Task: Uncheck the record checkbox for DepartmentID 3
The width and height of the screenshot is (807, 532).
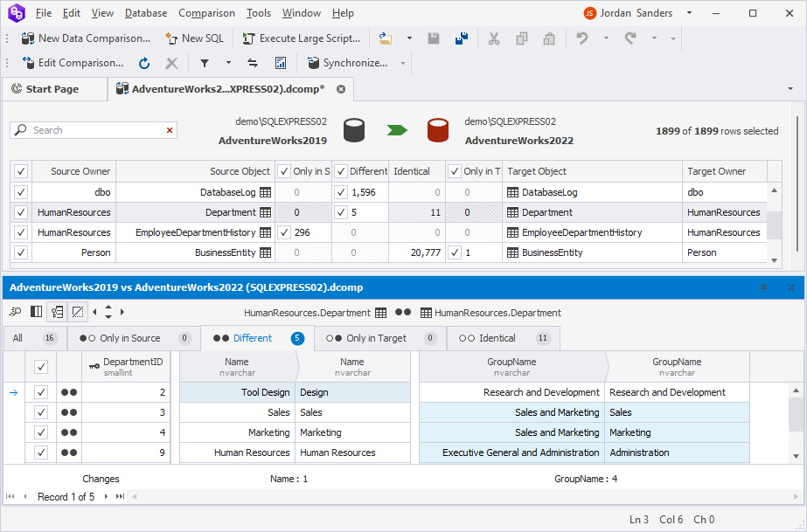Action: click(x=41, y=412)
